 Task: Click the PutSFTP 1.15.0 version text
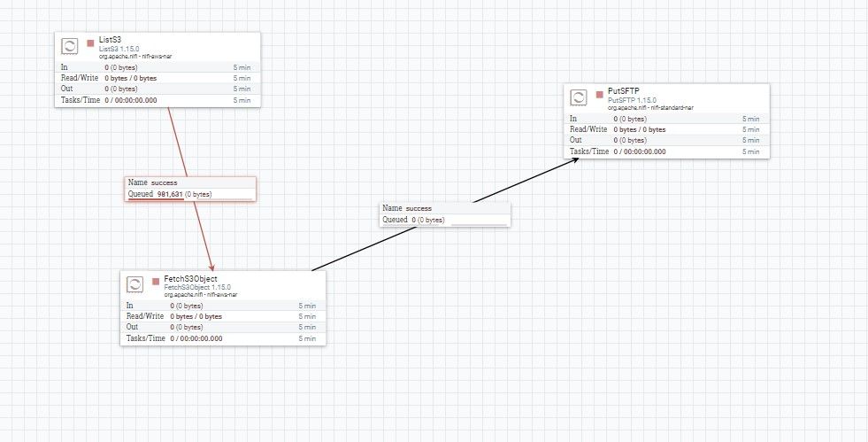point(632,100)
